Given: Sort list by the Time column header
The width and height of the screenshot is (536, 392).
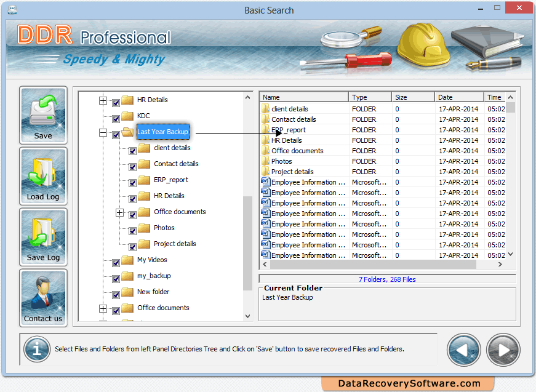Looking at the screenshot, I should click(x=495, y=97).
